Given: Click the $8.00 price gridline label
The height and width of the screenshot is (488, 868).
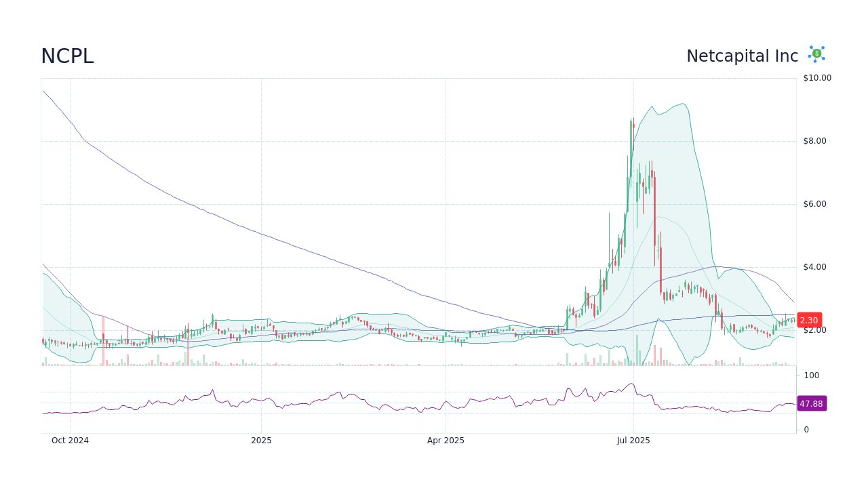Looking at the screenshot, I should 814,141.
